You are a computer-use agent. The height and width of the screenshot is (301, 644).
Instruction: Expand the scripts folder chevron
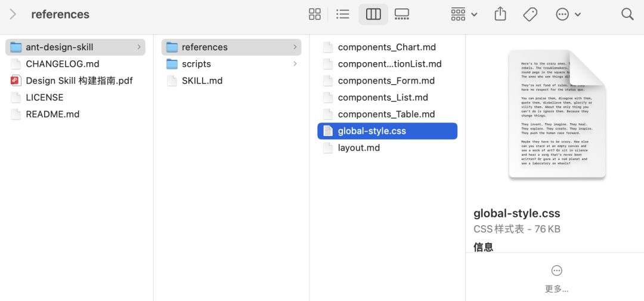click(x=295, y=64)
